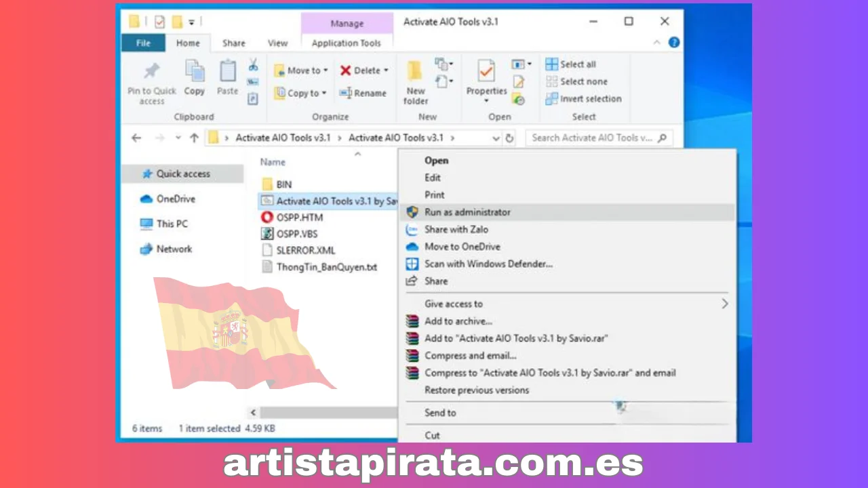
Task: Select the OSPP.HTM Opera file
Action: pos(292,218)
